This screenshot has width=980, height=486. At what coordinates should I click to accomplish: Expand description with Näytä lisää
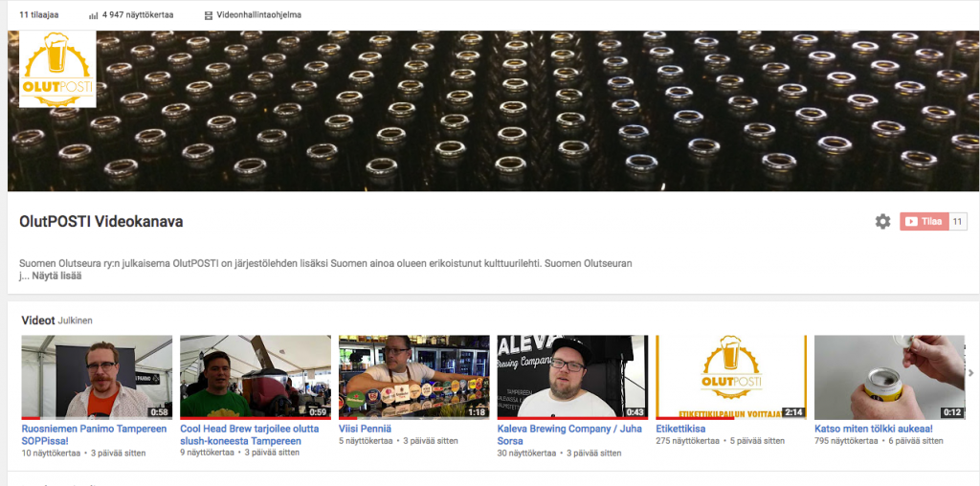(56, 276)
